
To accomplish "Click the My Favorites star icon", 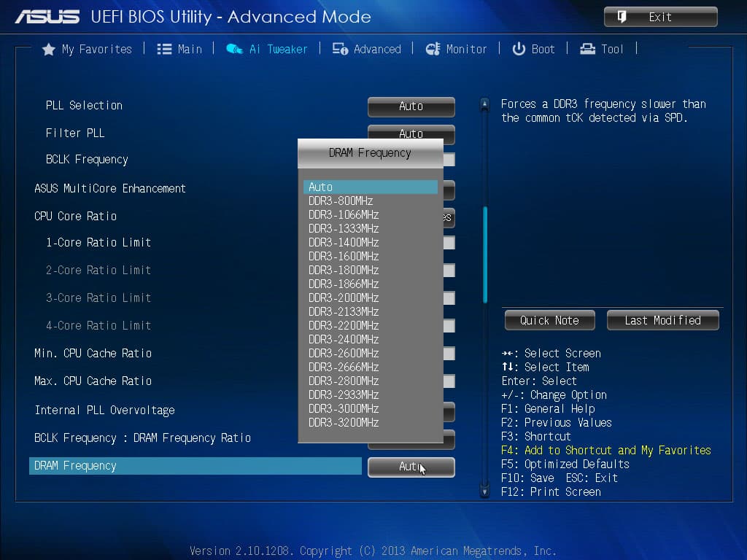I will (48, 49).
